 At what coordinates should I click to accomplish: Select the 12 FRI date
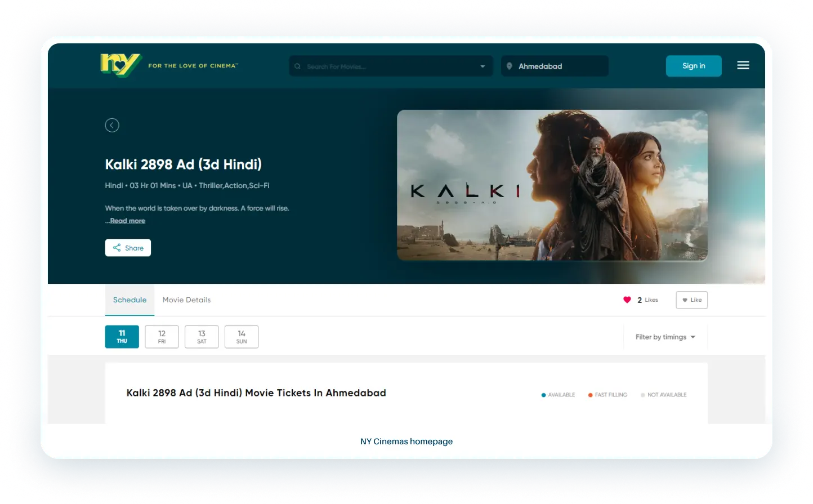162,337
